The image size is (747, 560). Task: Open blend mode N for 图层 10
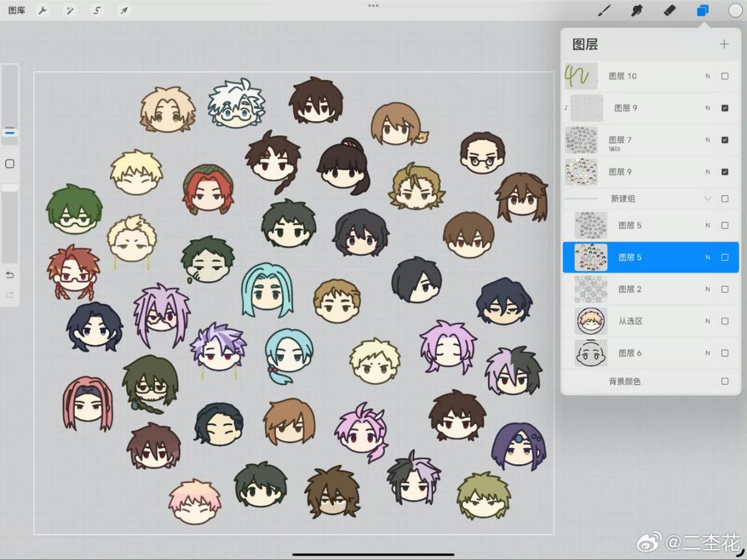point(707,76)
